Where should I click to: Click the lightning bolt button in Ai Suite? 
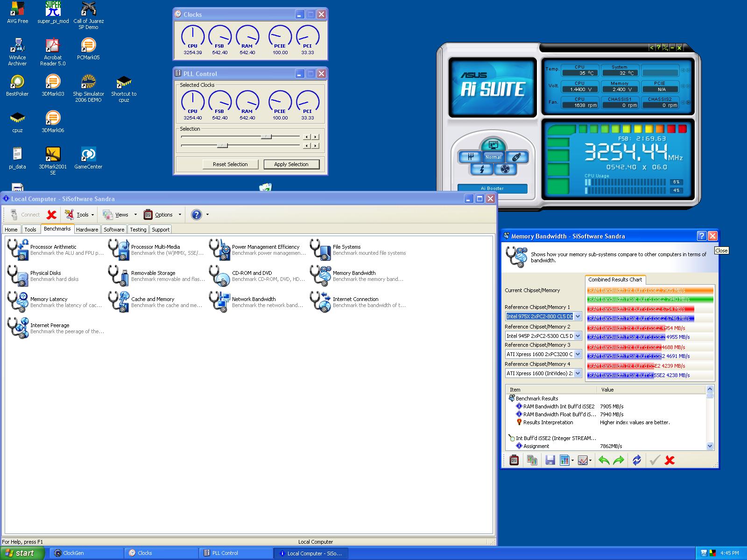(x=481, y=169)
